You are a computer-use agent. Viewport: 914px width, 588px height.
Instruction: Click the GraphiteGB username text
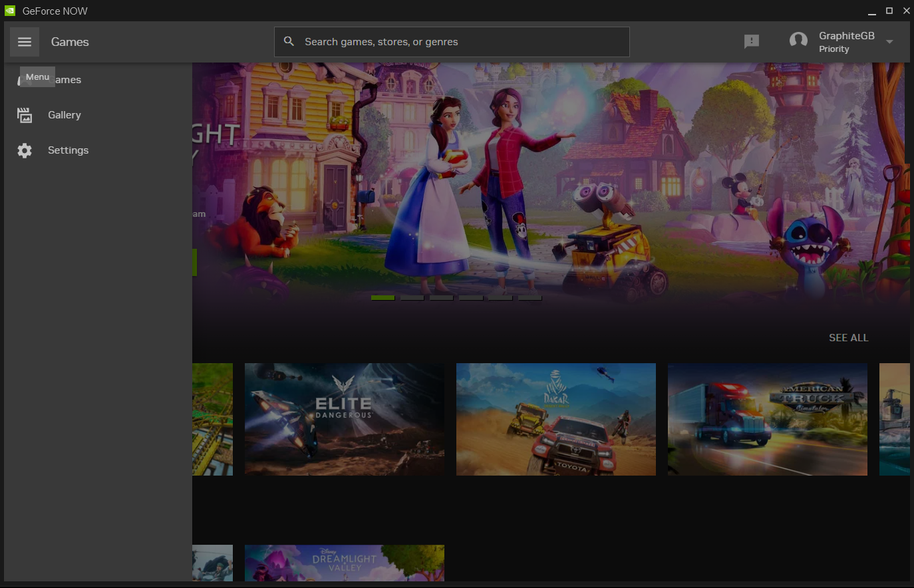click(x=847, y=36)
